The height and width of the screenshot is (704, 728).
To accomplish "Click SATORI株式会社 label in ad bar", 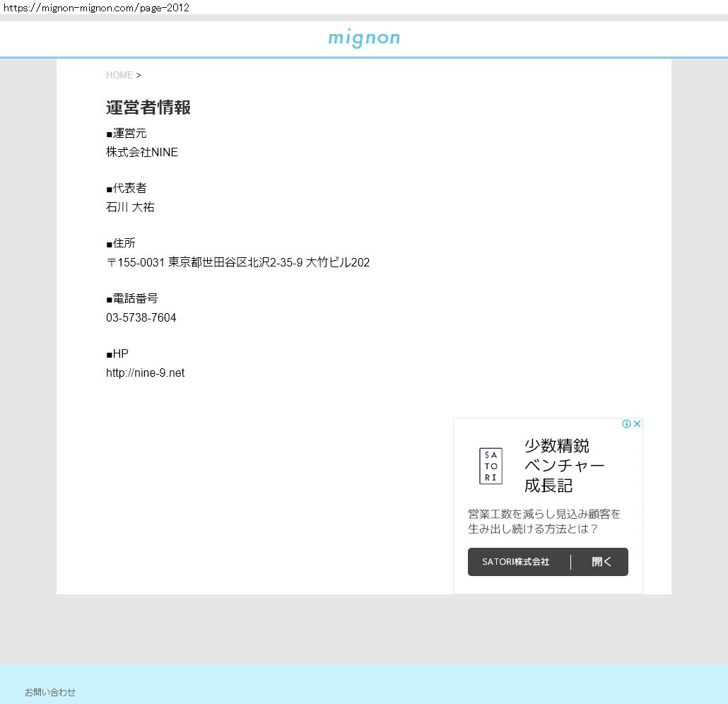I will [x=515, y=562].
